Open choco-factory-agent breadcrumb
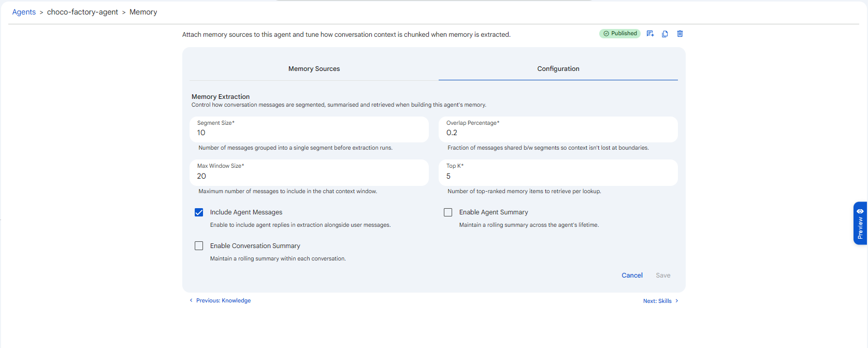 click(x=82, y=12)
